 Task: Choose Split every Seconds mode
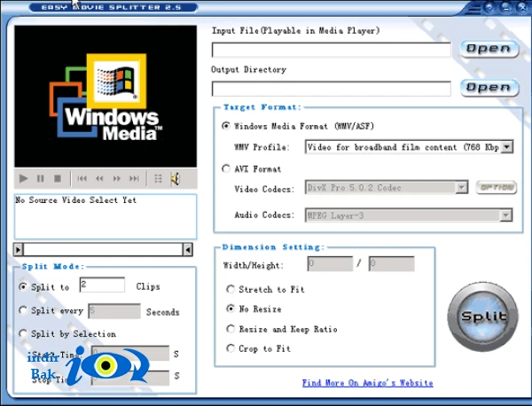point(23,310)
